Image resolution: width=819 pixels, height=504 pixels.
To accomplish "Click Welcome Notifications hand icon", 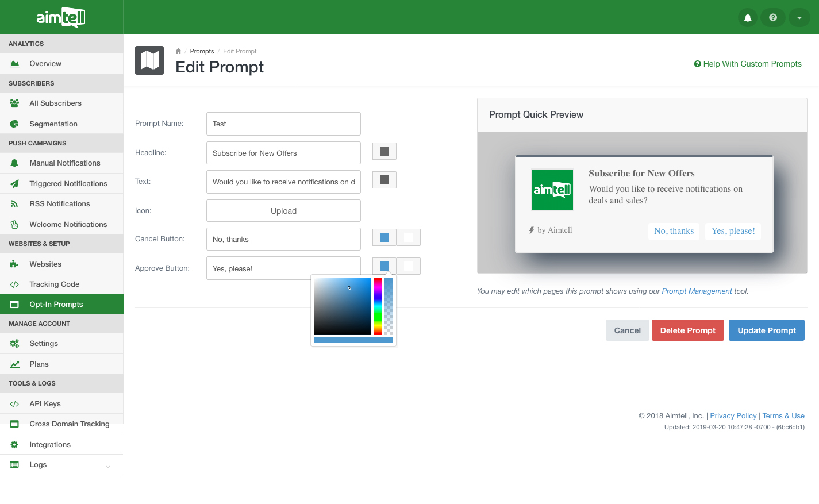I will point(14,225).
